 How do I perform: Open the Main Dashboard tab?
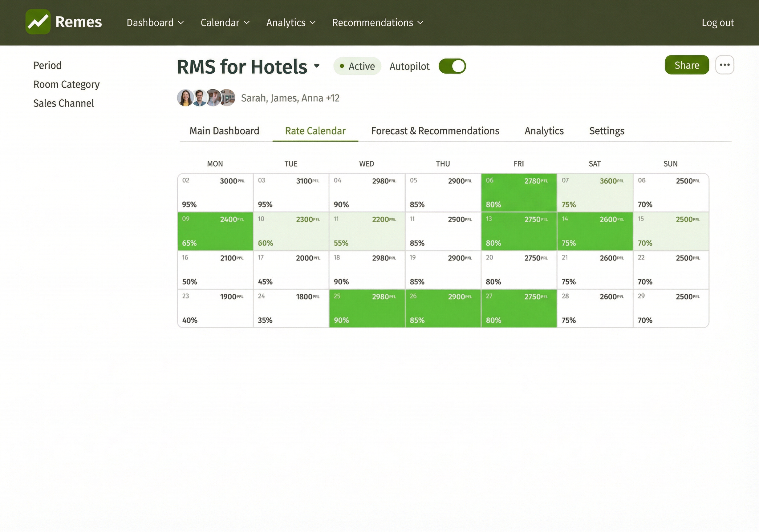224,131
